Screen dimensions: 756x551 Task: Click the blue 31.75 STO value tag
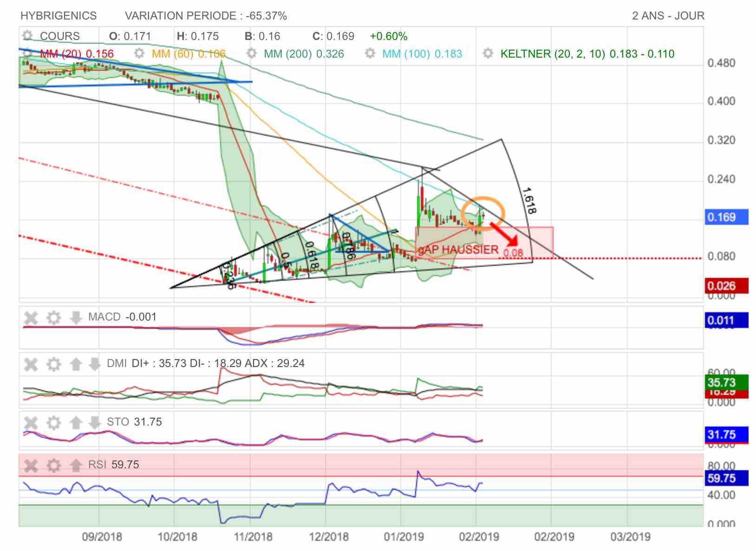726,434
